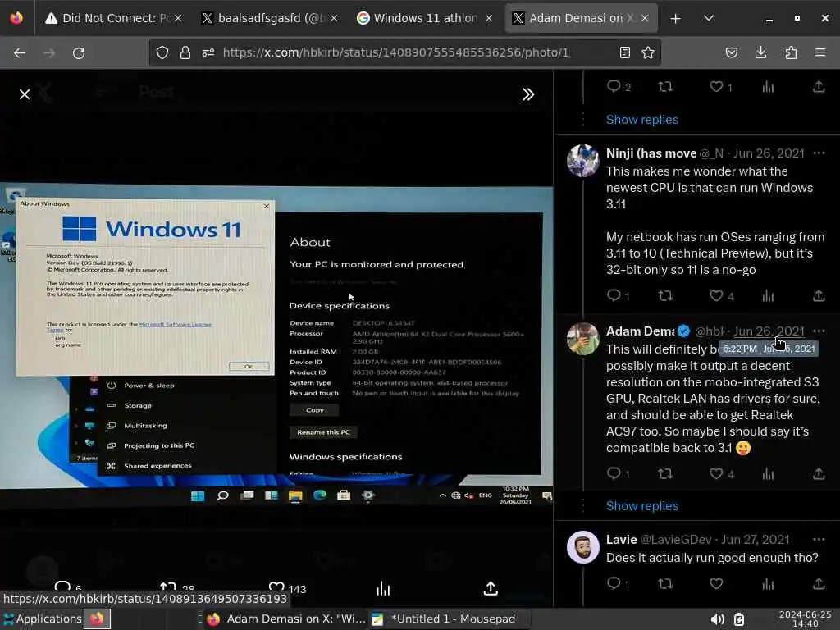Image resolution: width=840 pixels, height=630 pixels.
Task: Open the tracking protection shield icon
Action: pyautogui.click(x=162, y=52)
